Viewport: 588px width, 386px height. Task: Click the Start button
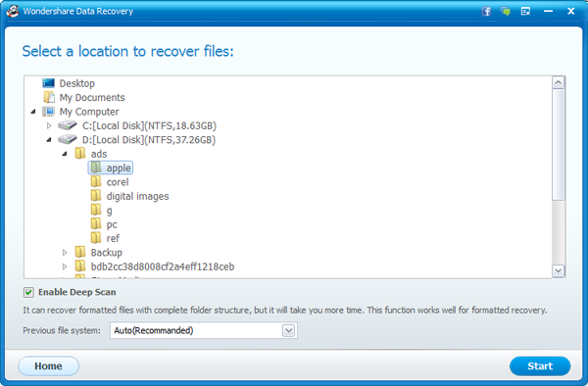coord(540,366)
